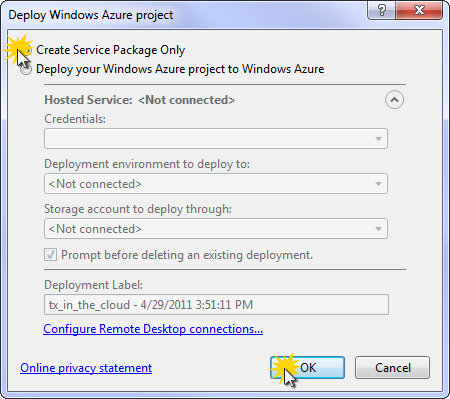Image resolution: width=450 pixels, height=399 pixels.
Task: Open the Credentials dropdown
Action: 216,138
